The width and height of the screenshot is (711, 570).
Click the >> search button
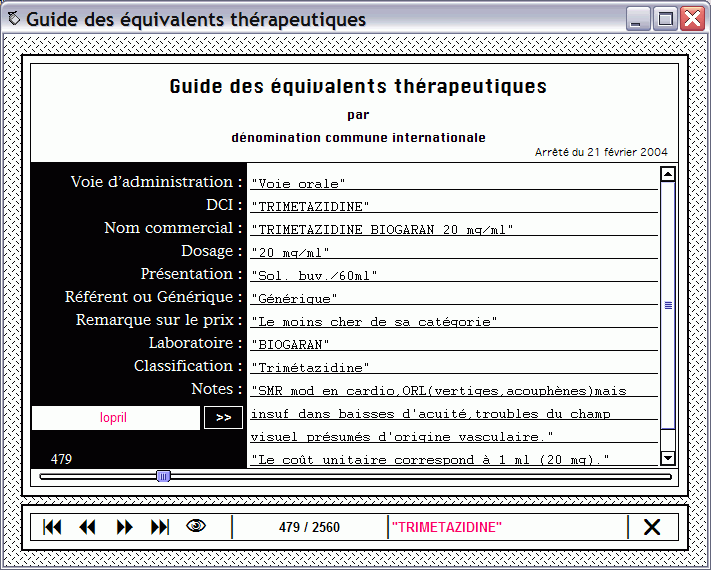tap(223, 418)
